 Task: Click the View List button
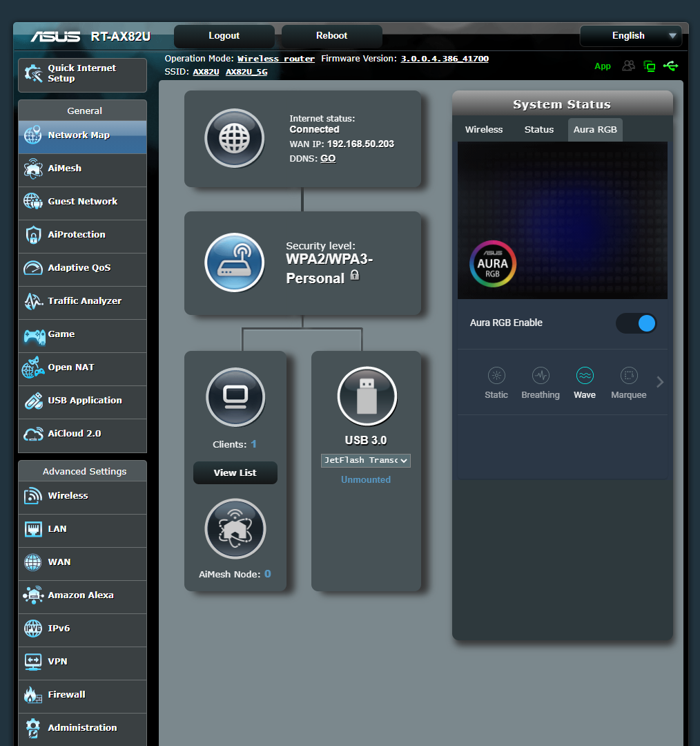(235, 473)
